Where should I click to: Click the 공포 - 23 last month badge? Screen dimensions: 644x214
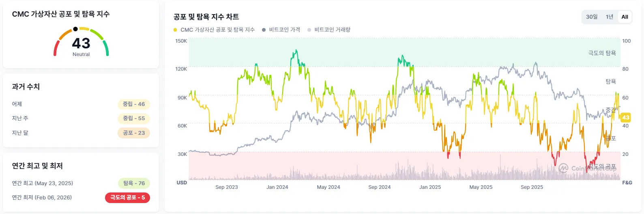(x=134, y=133)
